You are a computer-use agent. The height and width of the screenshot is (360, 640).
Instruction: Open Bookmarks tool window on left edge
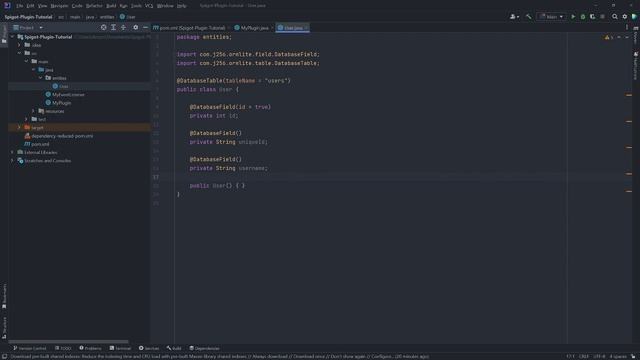pyautogui.click(x=4, y=296)
